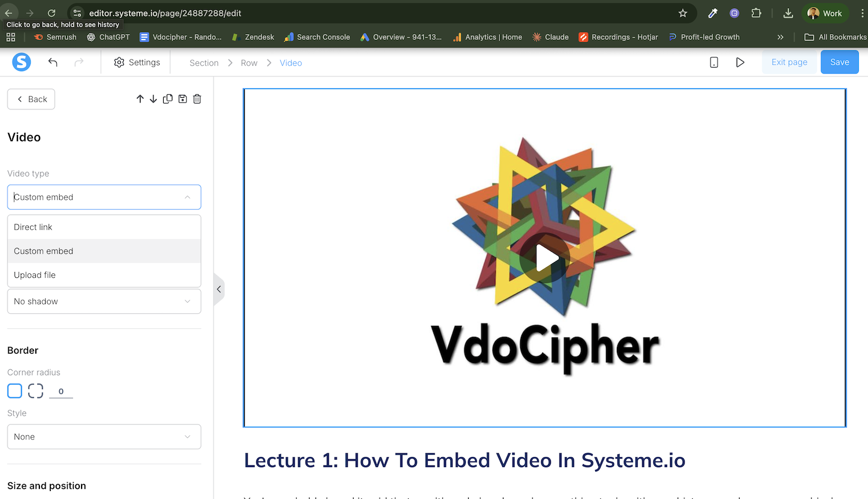
Task: Show more bookmarks with chevron
Action: [x=780, y=37]
